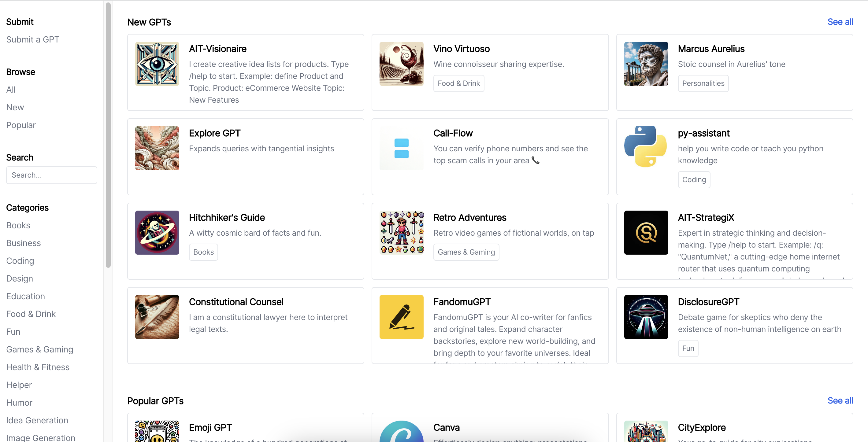This screenshot has width=868, height=442.
Task: Click the Food & Drink tag on Vino Virtuoso
Action: point(458,83)
